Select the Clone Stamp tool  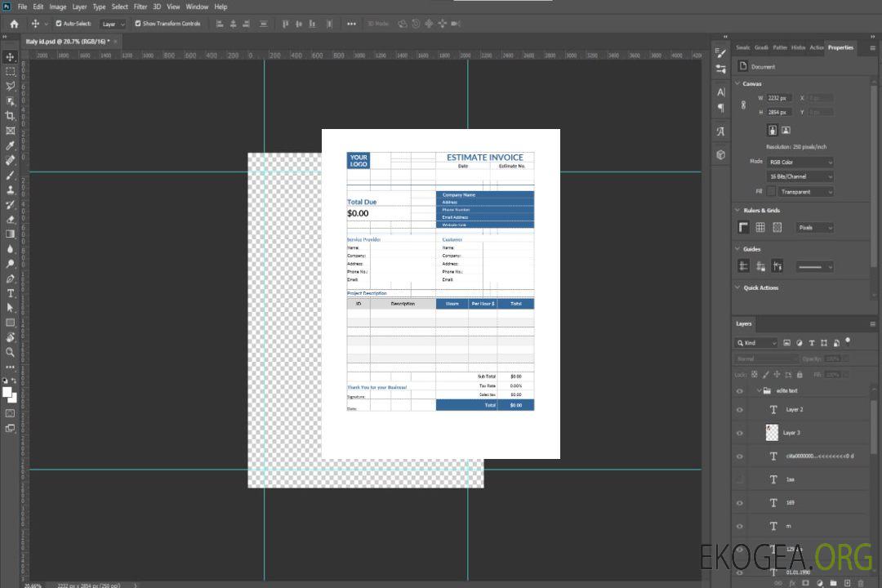coord(11,189)
